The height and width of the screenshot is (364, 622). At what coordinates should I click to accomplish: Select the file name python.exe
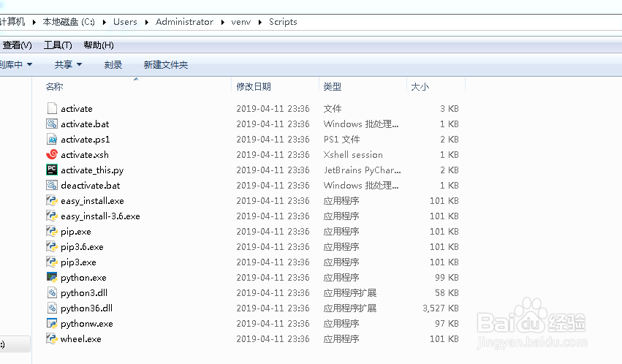pos(84,278)
